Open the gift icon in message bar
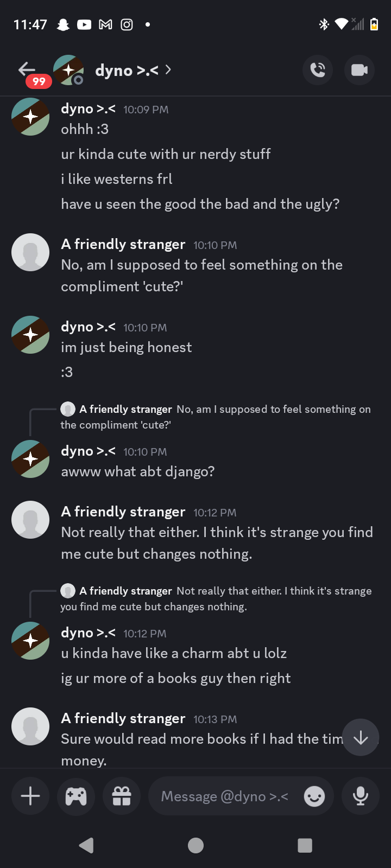This screenshot has height=868, width=391. click(122, 796)
